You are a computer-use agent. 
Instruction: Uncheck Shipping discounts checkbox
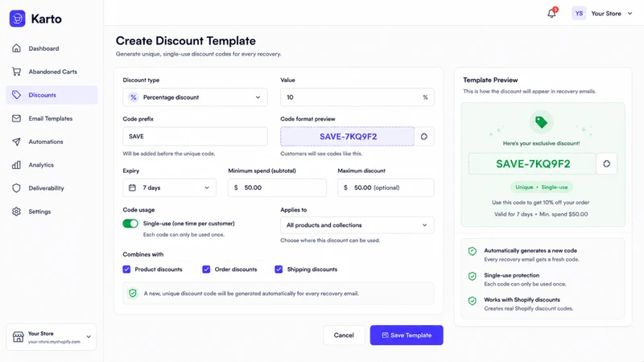tap(279, 269)
